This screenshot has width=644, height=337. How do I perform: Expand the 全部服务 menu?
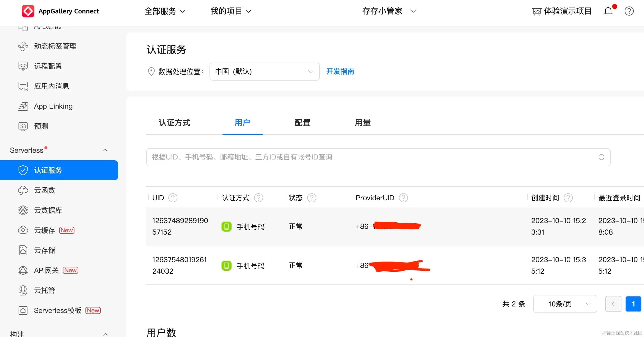pyautogui.click(x=165, y=11)
